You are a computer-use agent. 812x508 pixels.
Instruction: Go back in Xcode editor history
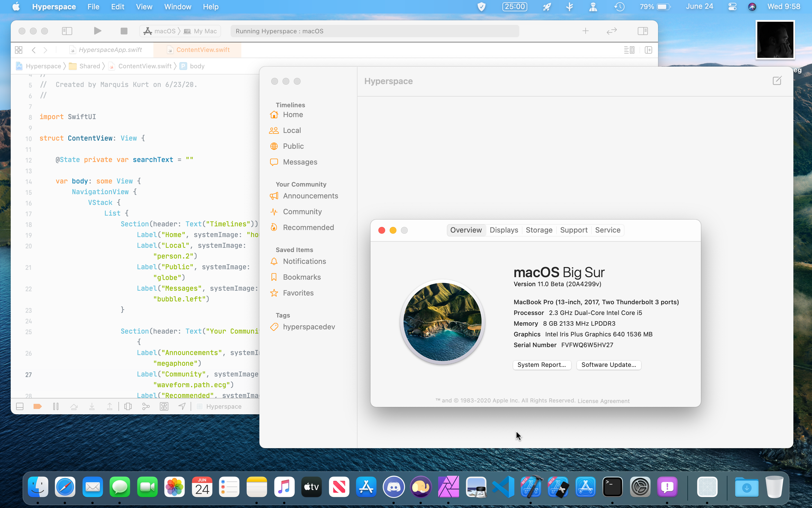34,50
